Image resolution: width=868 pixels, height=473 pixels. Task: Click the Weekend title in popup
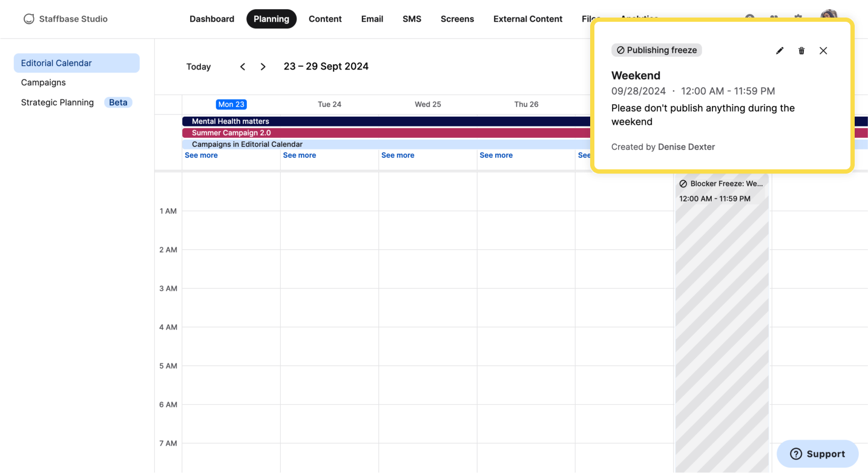coord(636,76)
